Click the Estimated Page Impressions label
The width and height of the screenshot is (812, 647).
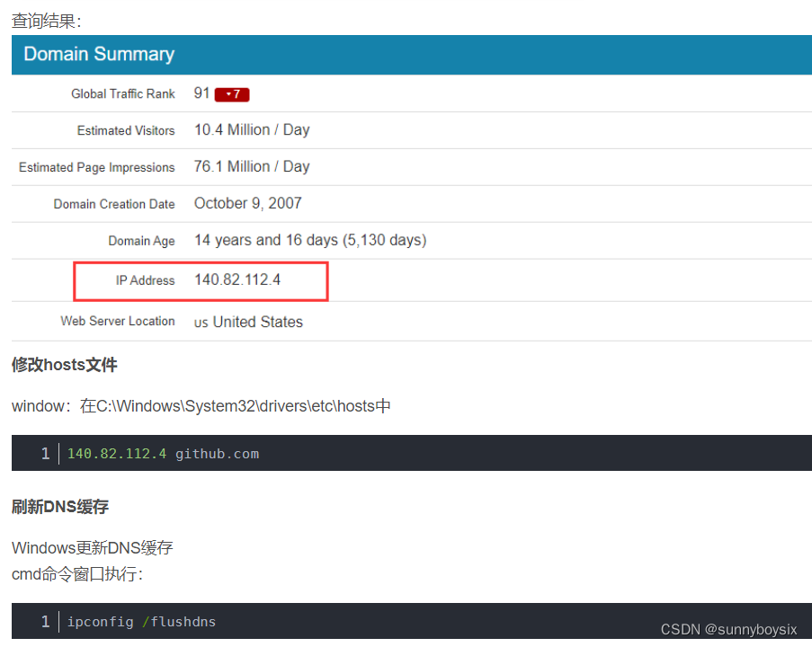96,167
